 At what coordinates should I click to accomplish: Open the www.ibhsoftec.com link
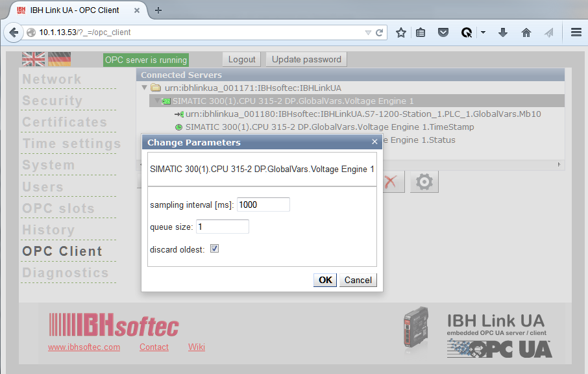coord(84,347)
